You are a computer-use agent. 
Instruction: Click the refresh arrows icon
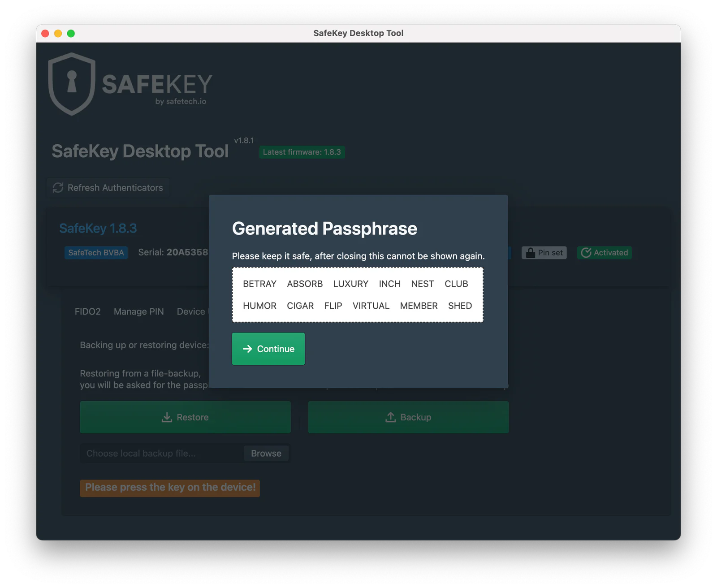[58, 188]
